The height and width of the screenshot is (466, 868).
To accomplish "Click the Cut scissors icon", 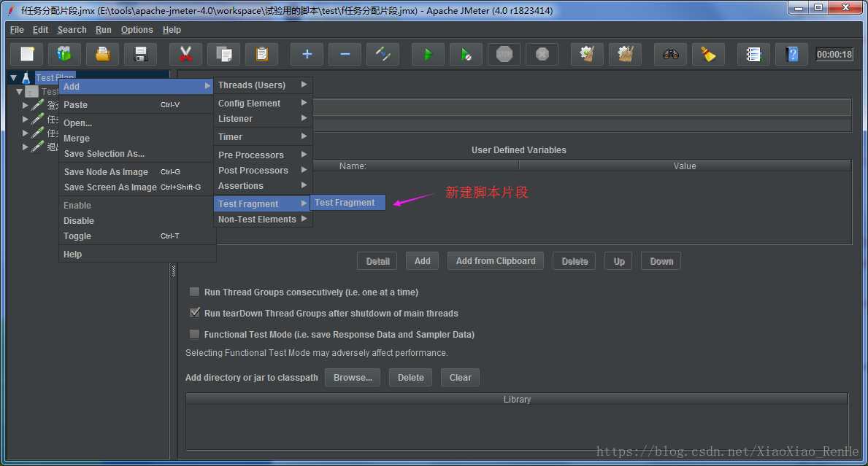I will (185, 54).
